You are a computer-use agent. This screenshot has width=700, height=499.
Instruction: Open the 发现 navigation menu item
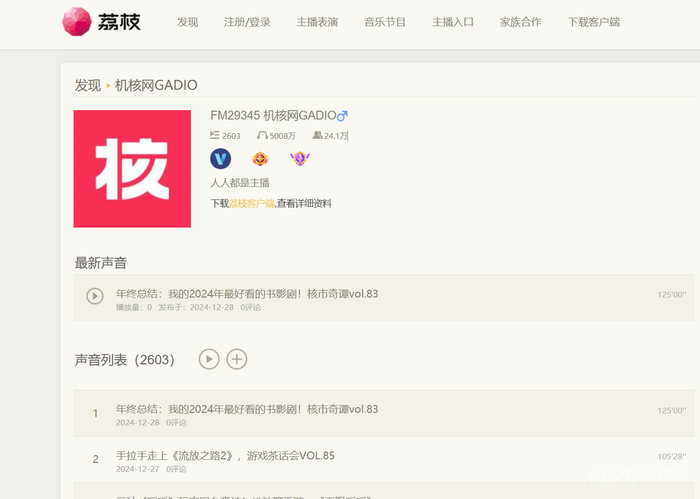coord(188,22)
